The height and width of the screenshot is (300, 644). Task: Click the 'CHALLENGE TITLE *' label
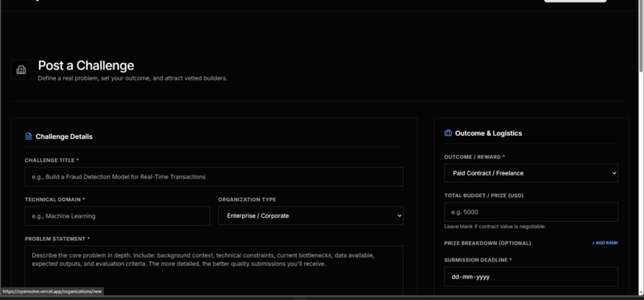[x=52, y=160]
